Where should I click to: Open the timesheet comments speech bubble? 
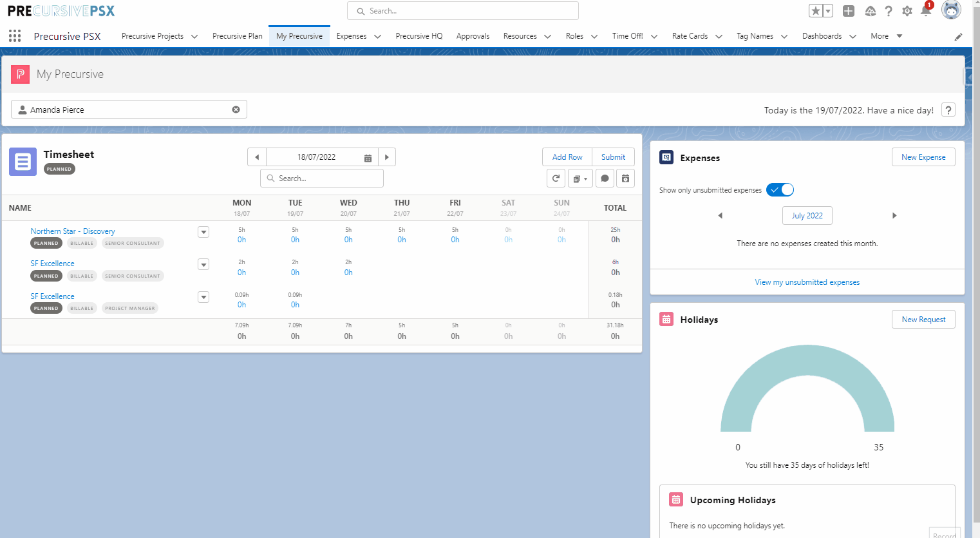click(x=605, y=178)
